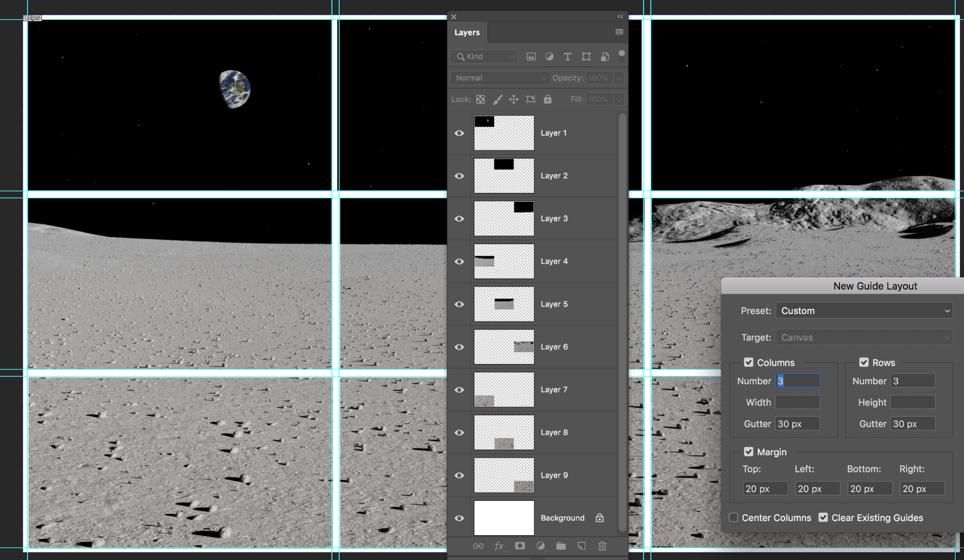
Task: Enable the Center Columns checkbox
Action: tap(733, 517)
